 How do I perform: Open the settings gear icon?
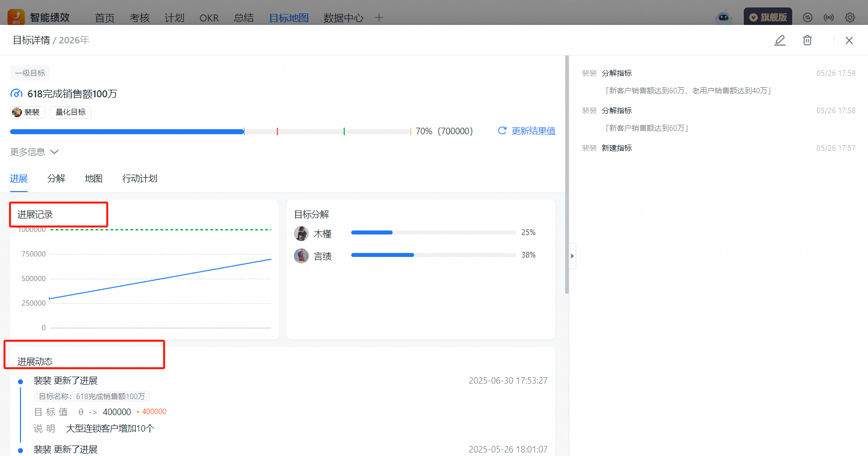pos(850,17)
